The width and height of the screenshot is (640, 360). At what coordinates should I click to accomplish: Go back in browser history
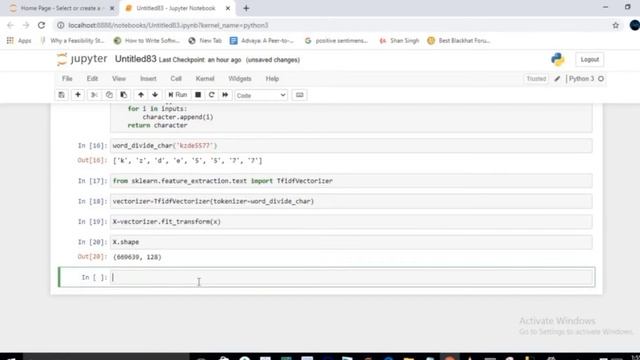[x=10, y=25]
